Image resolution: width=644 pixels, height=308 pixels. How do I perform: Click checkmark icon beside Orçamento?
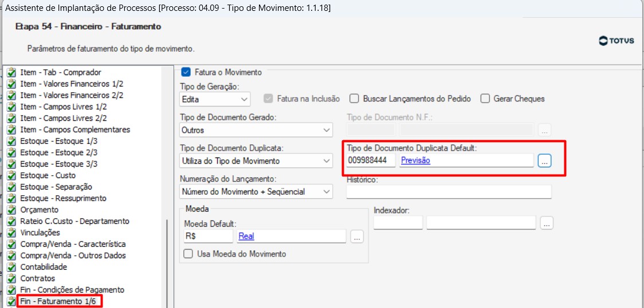tap(12, 210)
